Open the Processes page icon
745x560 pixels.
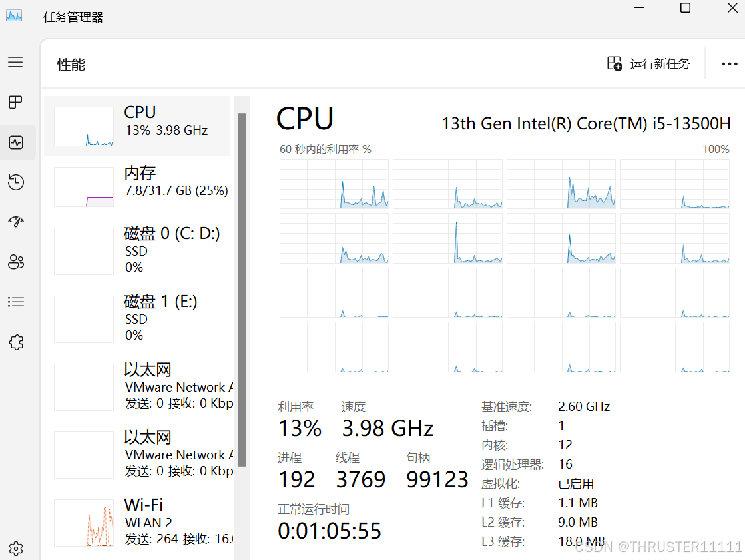pyautogui.click(x=15, y=102)
